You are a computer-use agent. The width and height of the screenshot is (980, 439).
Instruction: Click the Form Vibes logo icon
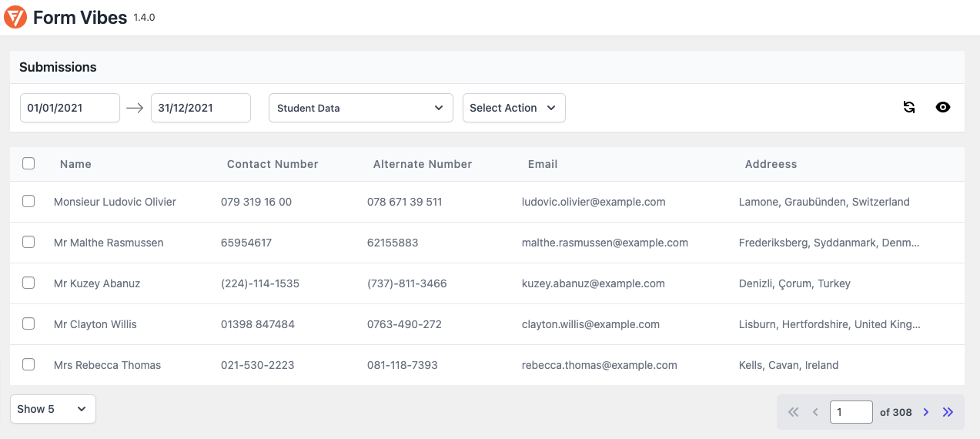click(x=15, y=17)
